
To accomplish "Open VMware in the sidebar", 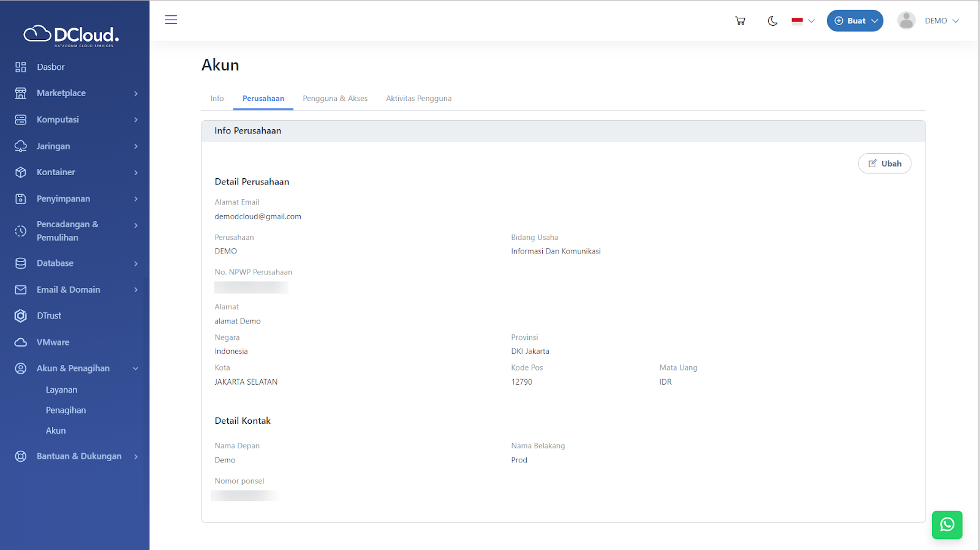I will [x=53, y=342].
